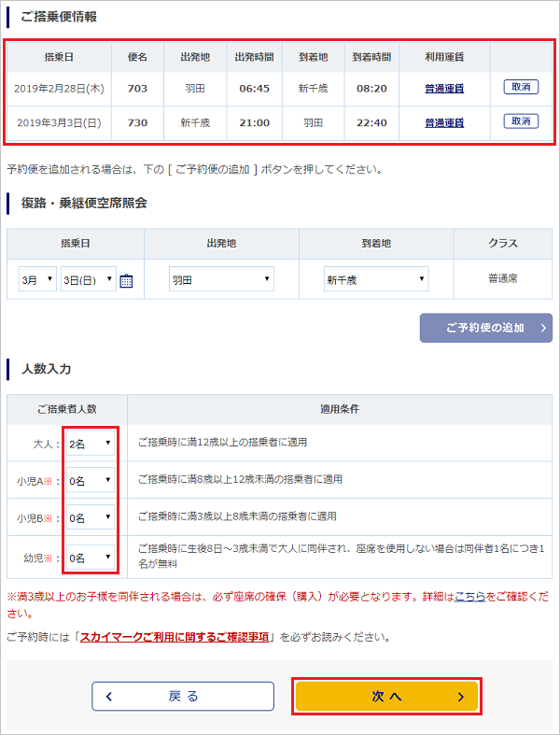
Task: Expand the 3月 month dropdown
Action: coord(37,279)
